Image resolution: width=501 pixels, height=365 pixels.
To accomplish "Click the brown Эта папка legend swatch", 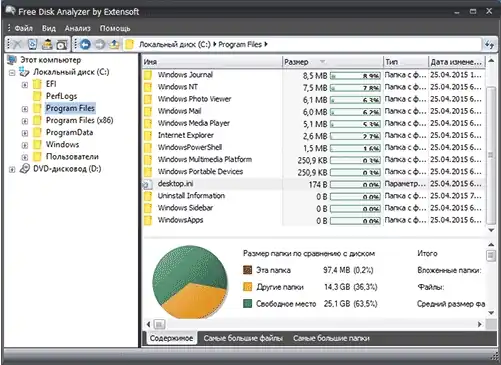I will [247, 270].
